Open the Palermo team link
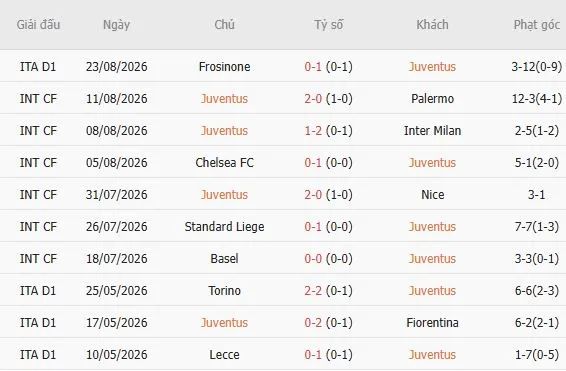The image size is (566, 371). tap(432, 99)
